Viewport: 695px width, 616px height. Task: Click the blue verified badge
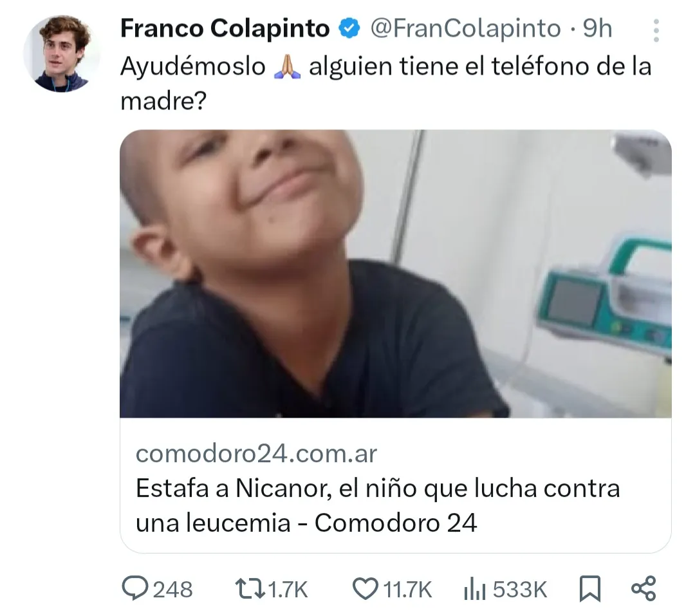pyautogui.click(x=349, y=28)
